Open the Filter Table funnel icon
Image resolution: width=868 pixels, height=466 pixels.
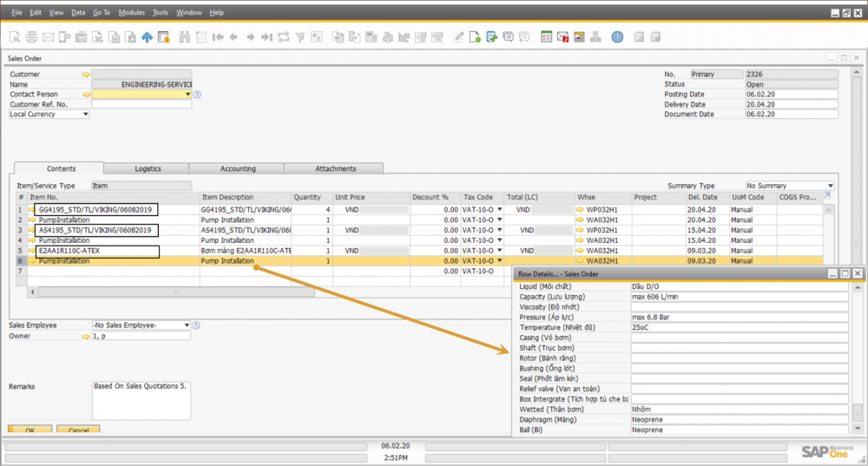(300, 37)
